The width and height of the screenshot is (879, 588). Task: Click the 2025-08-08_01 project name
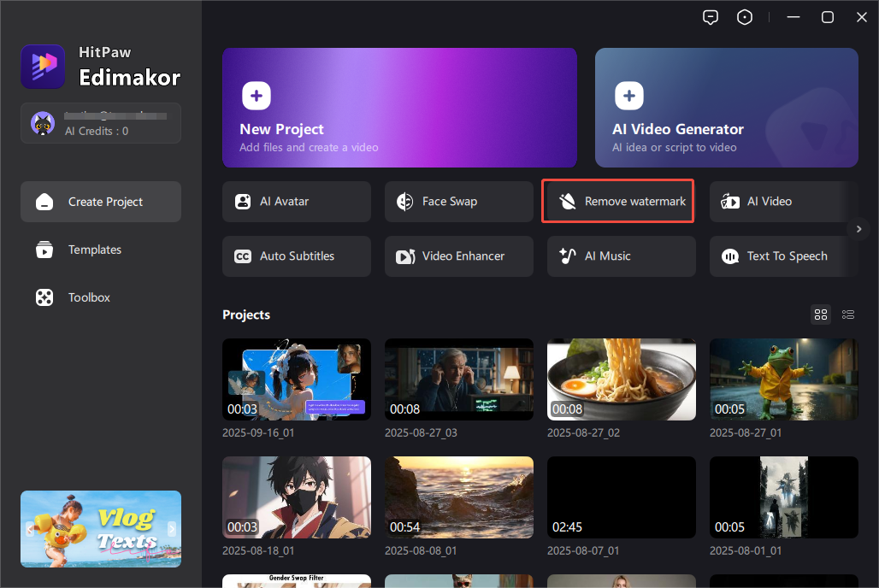[421, 551]
